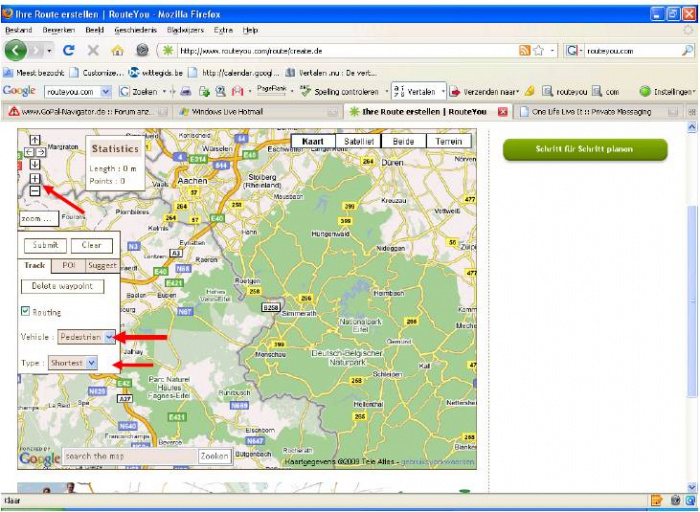Click the PageRank indicator in Google toolbar

(x=271, y=90)
